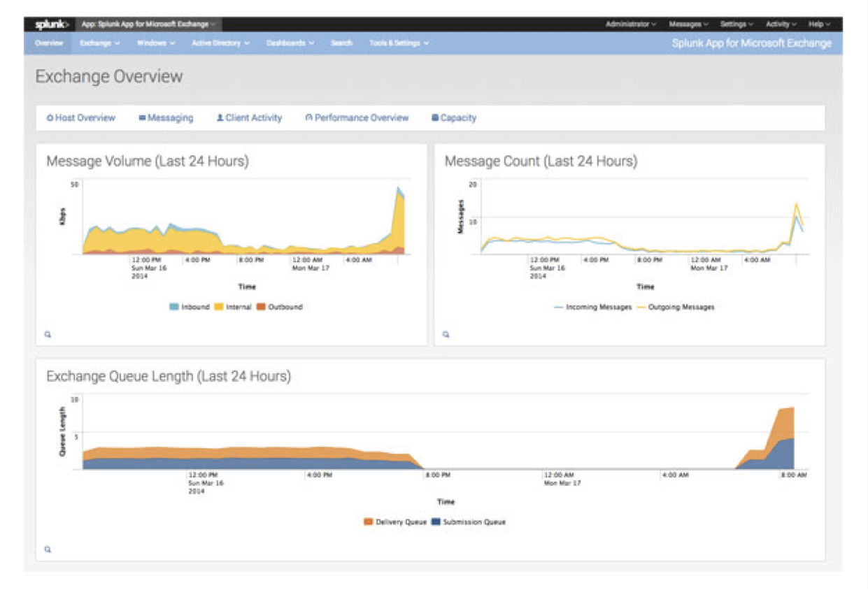This screenshot has width=868, height=590.
Task: Click the Kbps axis label
Action: click(x=62, y=216)
